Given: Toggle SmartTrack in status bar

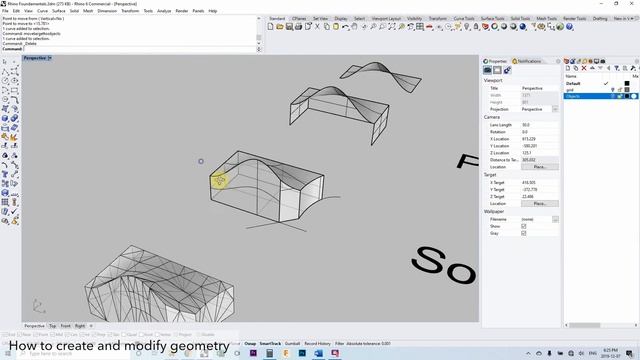Looking at the screenshot, I should [270, 344].
